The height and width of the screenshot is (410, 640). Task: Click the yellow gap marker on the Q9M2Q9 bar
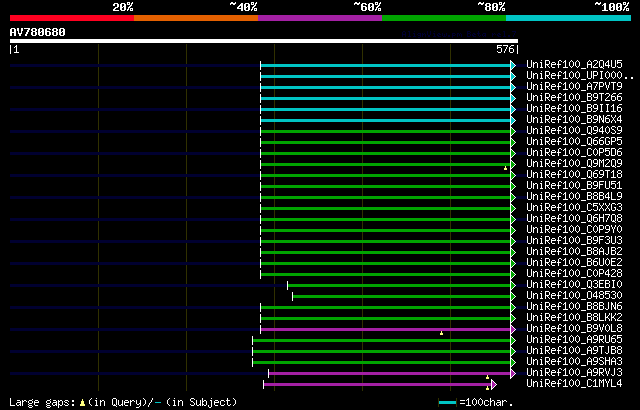click(505, 168)
